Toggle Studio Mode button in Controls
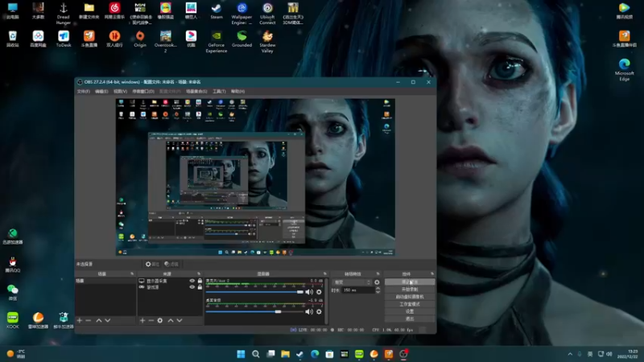The width and height of the screenshot is (644, 362). [410, 304]
